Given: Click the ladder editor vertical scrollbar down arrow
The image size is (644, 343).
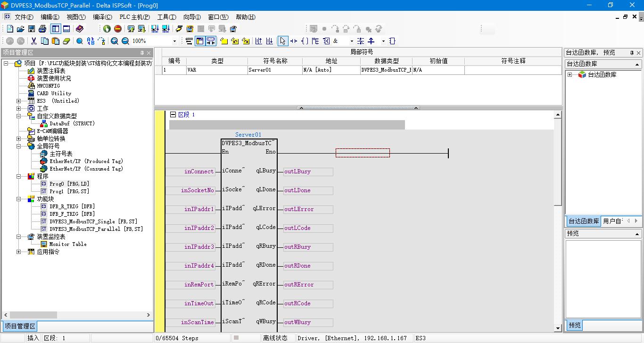Looking at the screenshot, I should 558,328.
